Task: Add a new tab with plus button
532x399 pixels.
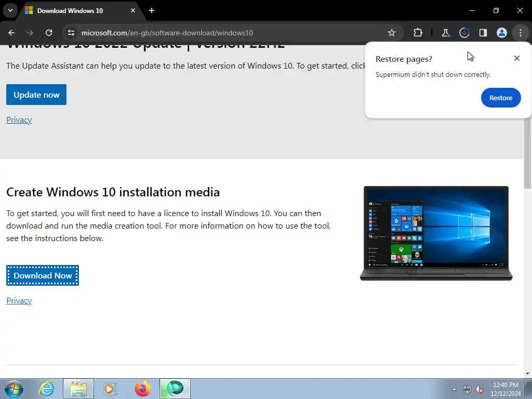Action: (x=152, y=10)
